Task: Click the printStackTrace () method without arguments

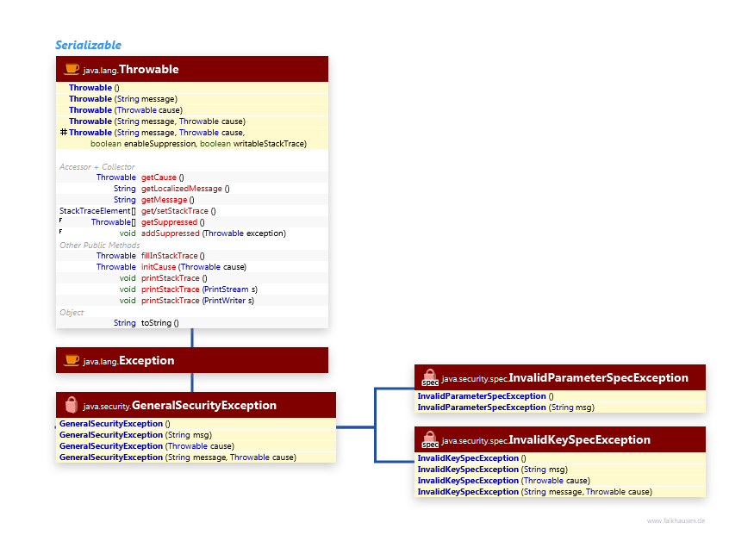Action: 174,278
